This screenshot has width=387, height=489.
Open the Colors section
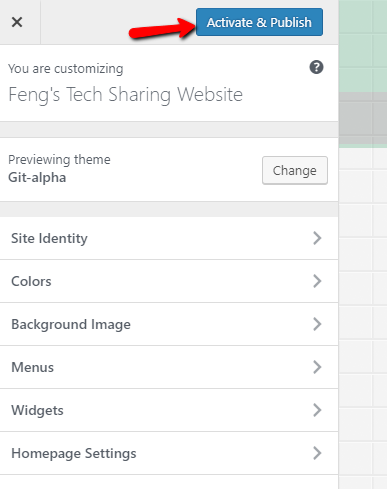[169, 281]
